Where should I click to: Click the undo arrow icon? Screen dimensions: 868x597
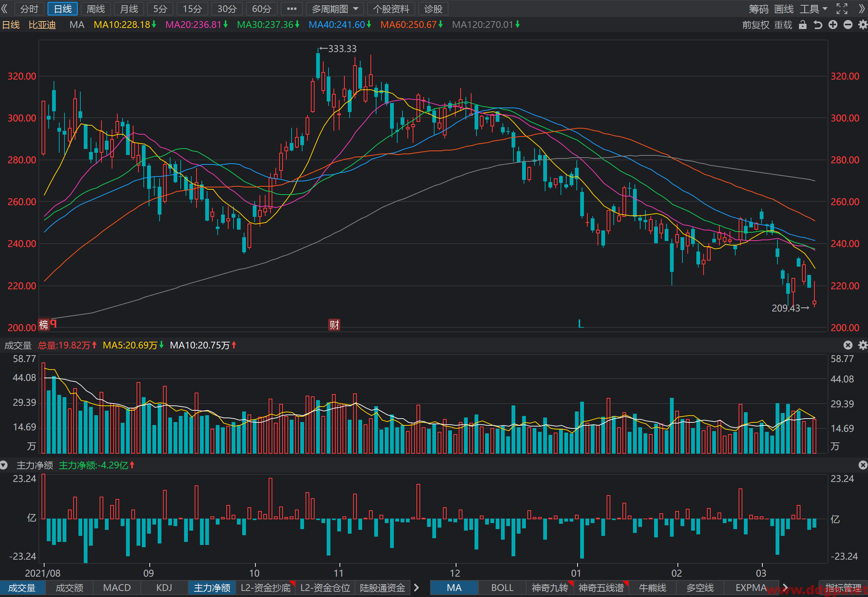tap(817, 25)
